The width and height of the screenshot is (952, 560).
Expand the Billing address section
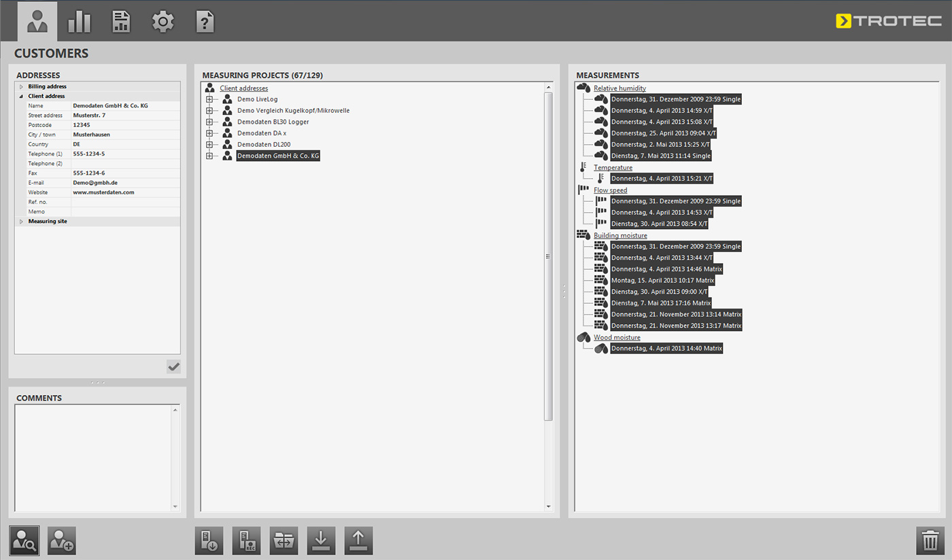tap(21, 87)
